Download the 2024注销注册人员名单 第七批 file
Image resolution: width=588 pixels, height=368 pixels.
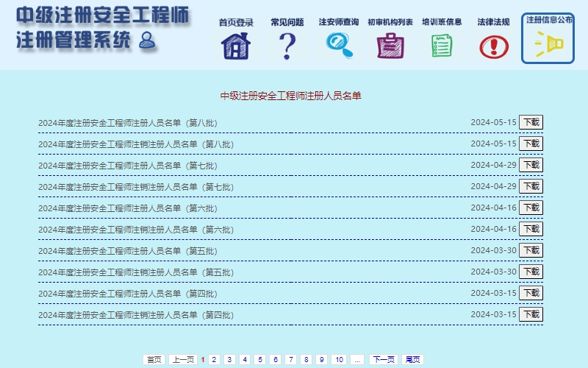(531, 186)
